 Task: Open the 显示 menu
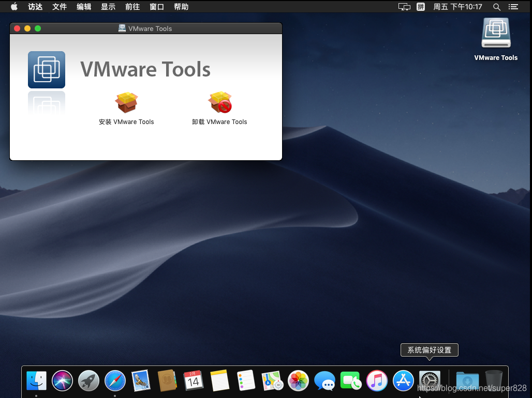[108, 7]
